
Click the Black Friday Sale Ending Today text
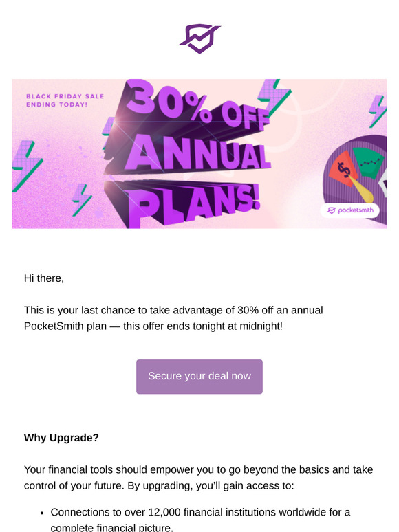click(x=65, y=100)
